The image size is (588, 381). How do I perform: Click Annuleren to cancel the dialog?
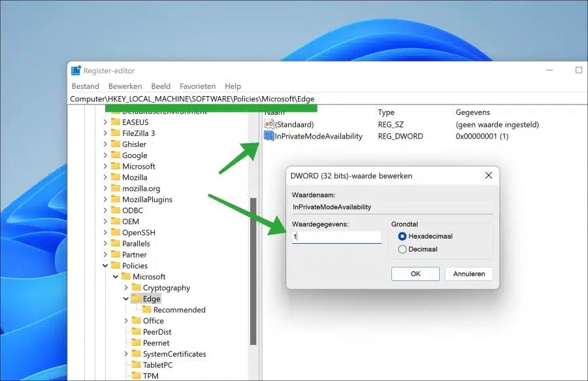(x=469, y=274)
